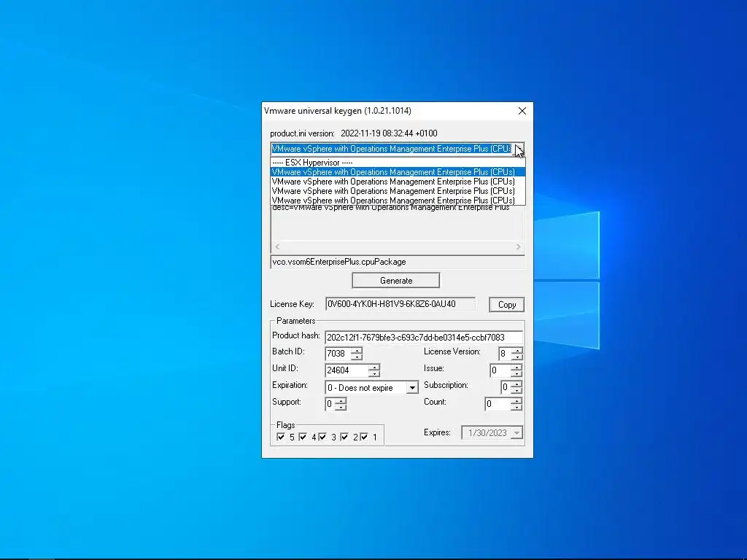Collapse the product selection combo box arrow
The image size is (747, 560).
point(519,149)
